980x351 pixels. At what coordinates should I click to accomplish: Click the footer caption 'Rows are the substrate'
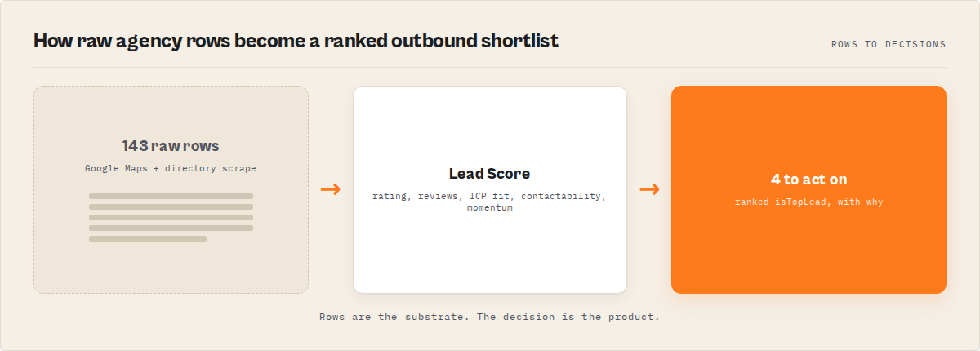tap(489, 316)
